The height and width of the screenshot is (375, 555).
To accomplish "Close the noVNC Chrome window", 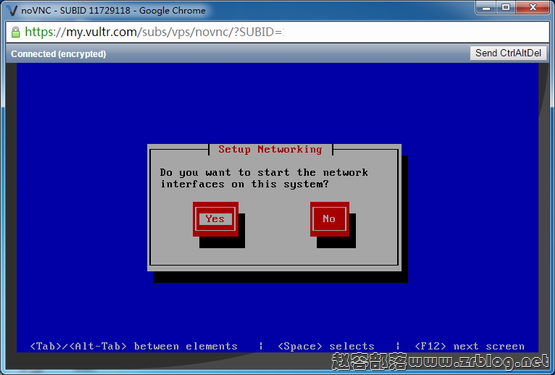I will coord(533,8).
